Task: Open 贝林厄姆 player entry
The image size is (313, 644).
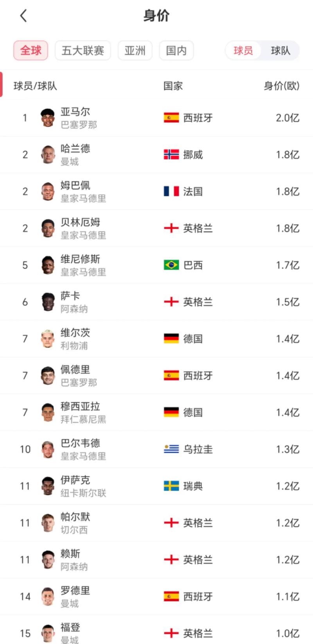Action: [x=156, y=228]
